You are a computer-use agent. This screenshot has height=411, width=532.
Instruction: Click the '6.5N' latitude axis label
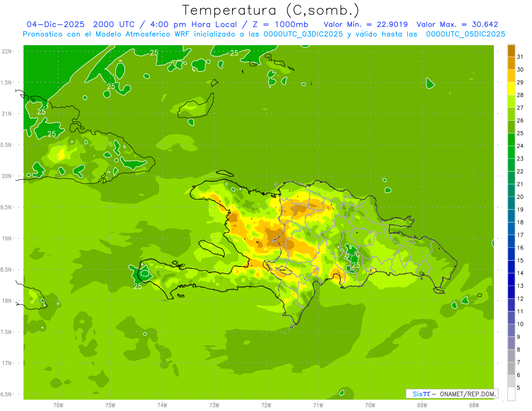[x=7, y=394]
